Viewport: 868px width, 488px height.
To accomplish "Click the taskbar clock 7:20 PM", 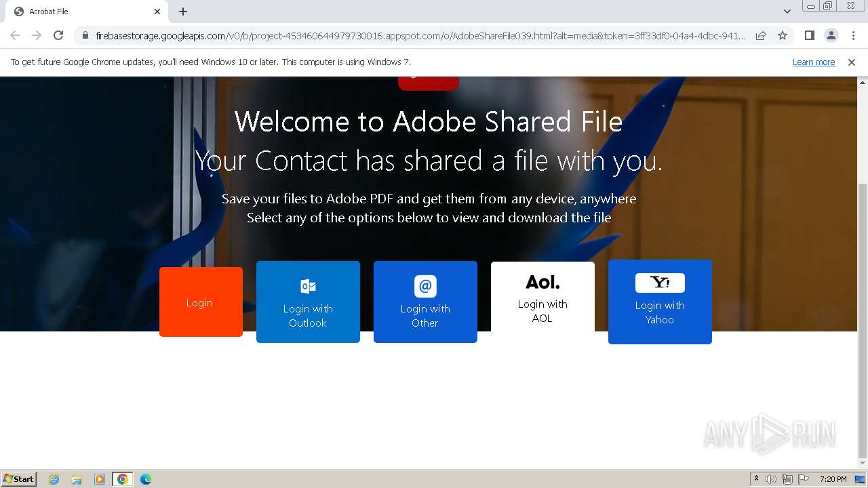I will click(x=833, y=479).
